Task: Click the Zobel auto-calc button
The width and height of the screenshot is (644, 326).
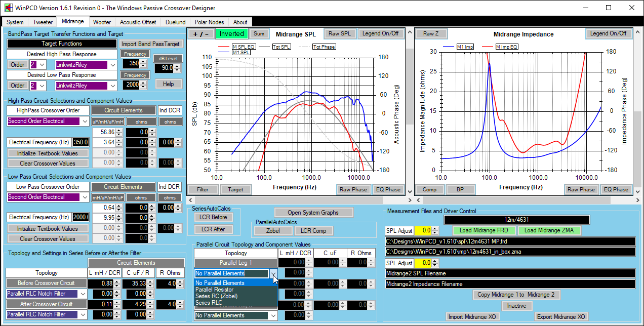Action: 273,231
